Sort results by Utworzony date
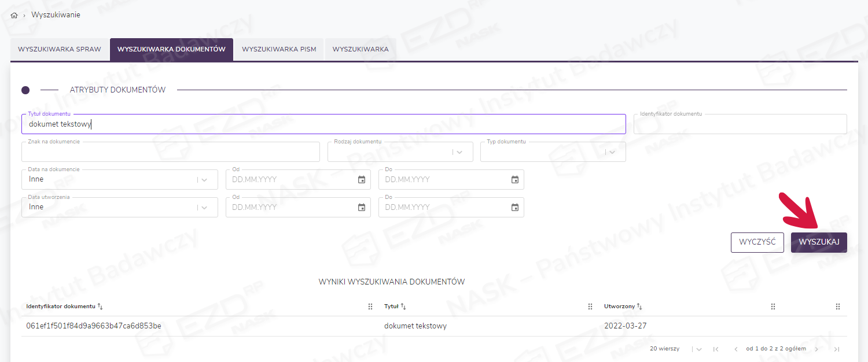Screen dimensions: 868x362 click(639, 306)
